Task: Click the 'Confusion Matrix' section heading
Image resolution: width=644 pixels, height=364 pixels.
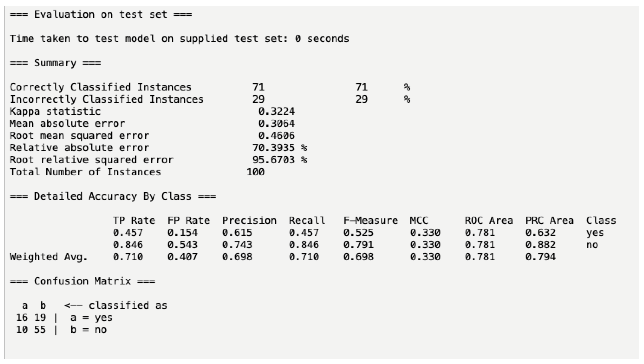Action: click(82, 281)
